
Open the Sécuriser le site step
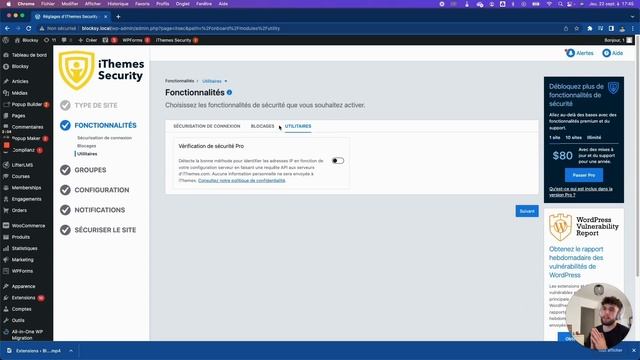coord(105,230)
